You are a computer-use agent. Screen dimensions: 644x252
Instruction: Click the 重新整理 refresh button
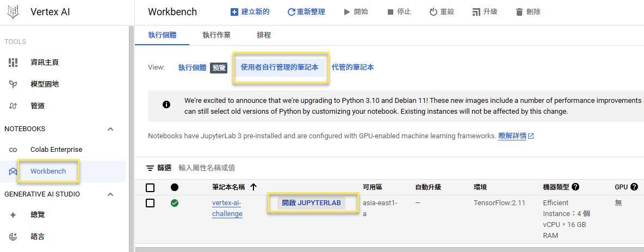(306, 11)
